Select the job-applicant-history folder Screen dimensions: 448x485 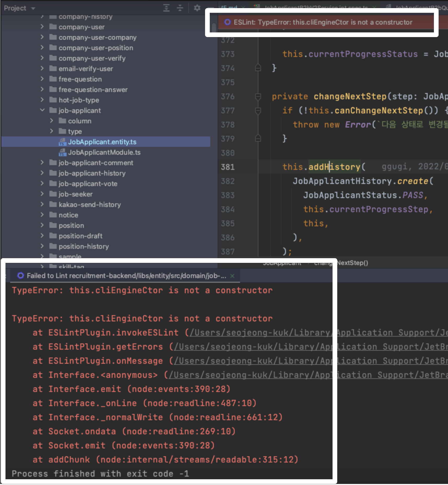(92, 173)
